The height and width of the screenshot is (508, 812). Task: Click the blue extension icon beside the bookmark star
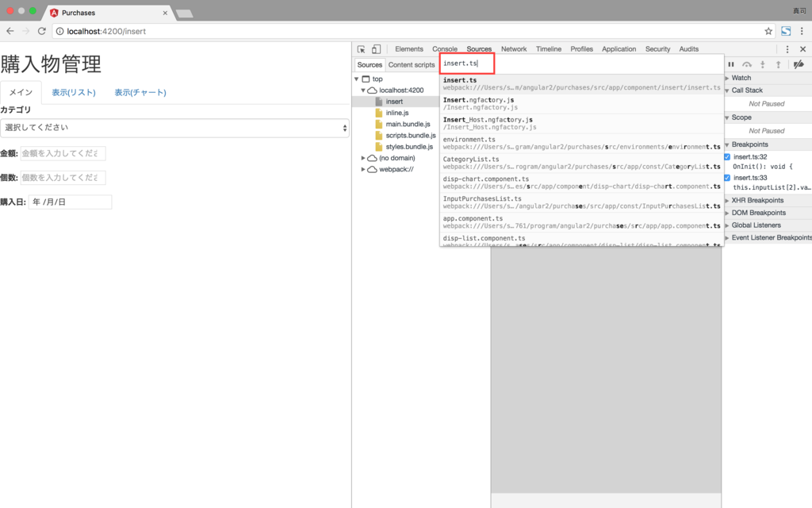pyautogui.click(x=786, y=31)
